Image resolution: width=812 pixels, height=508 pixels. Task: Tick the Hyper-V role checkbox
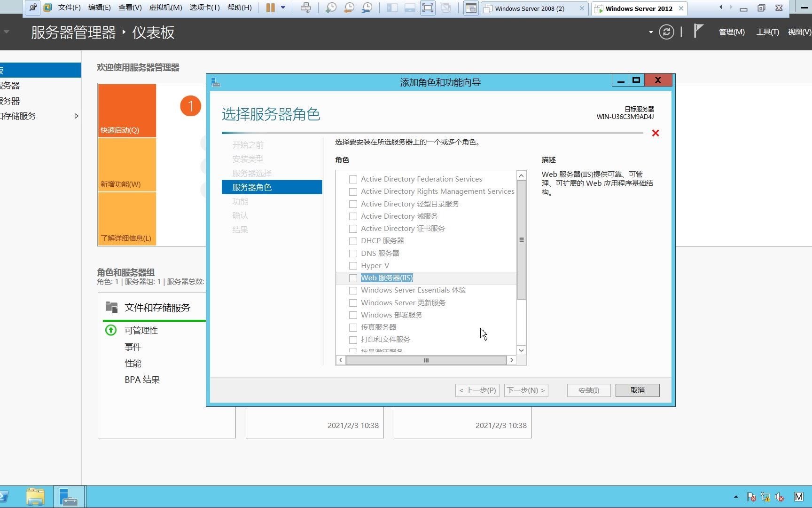point(353,266)
